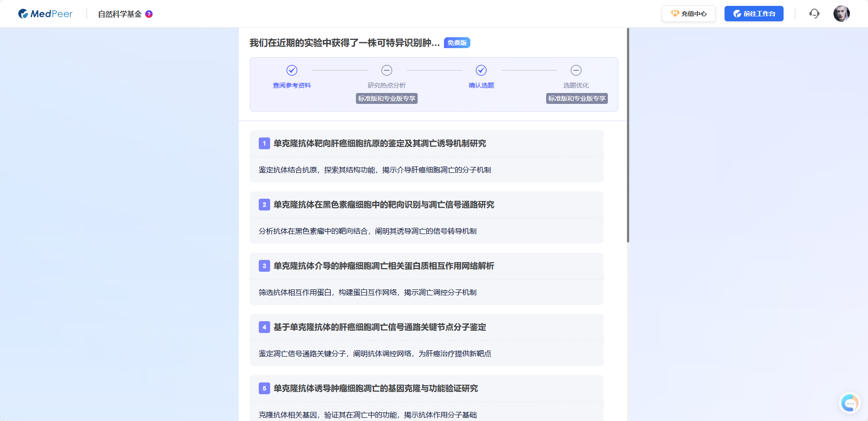Click number 4 badge on fourth topic
This screenshot has width=868, height=421.
(x=264, y=327)
